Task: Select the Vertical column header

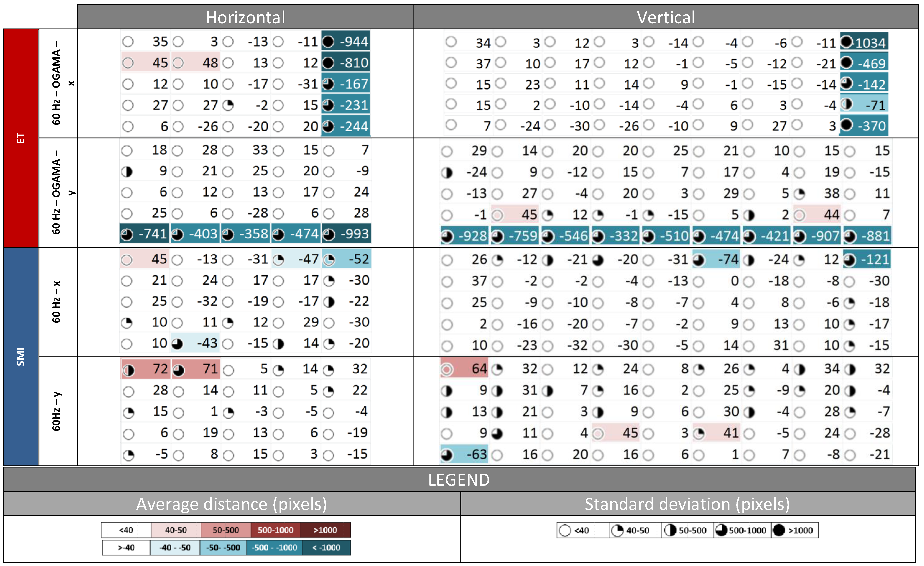Action: point(666,17)
